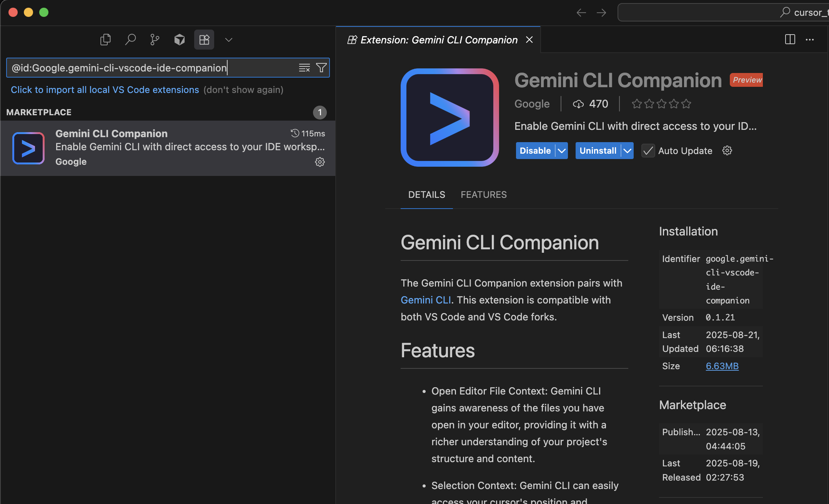Open the extensions filter funnel icon
The width and height of the screenshot is (829, 504).
pyautogui.click(x=321, y=68)
